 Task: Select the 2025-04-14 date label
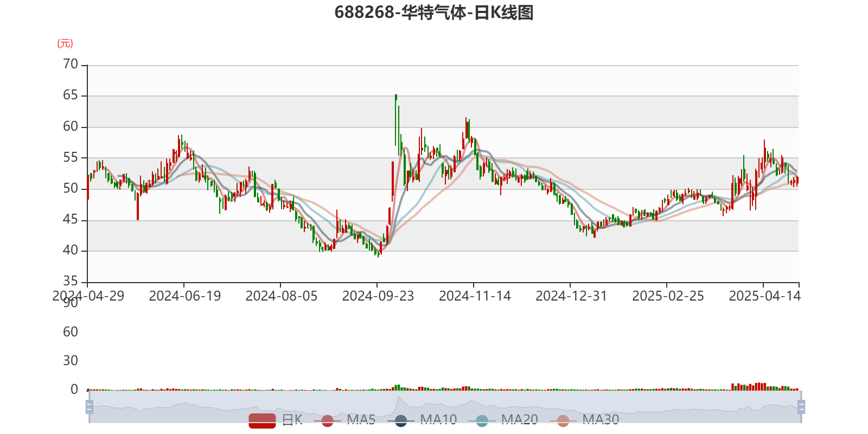coord(764,296)
